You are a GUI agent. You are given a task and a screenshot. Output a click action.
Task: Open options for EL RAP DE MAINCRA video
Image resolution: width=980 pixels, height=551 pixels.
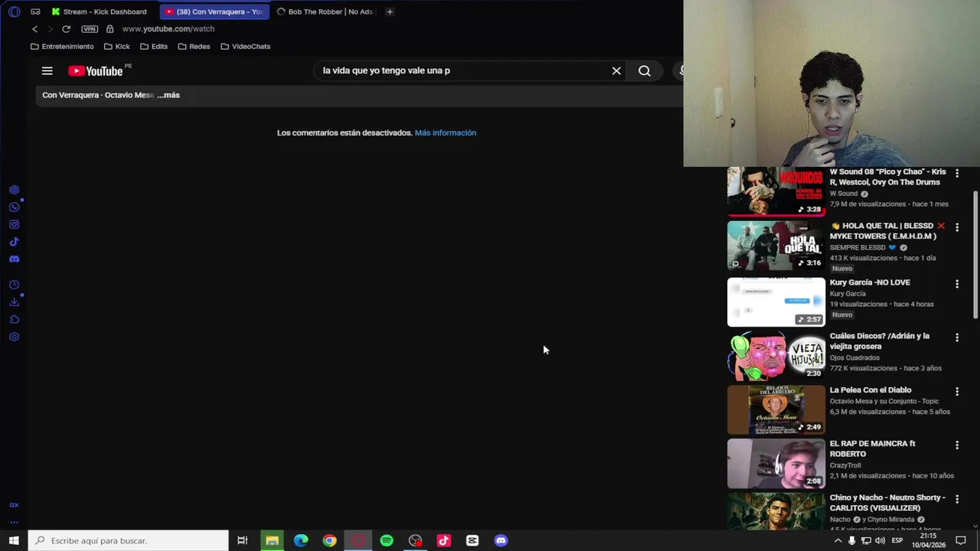(x=956, y=445)
